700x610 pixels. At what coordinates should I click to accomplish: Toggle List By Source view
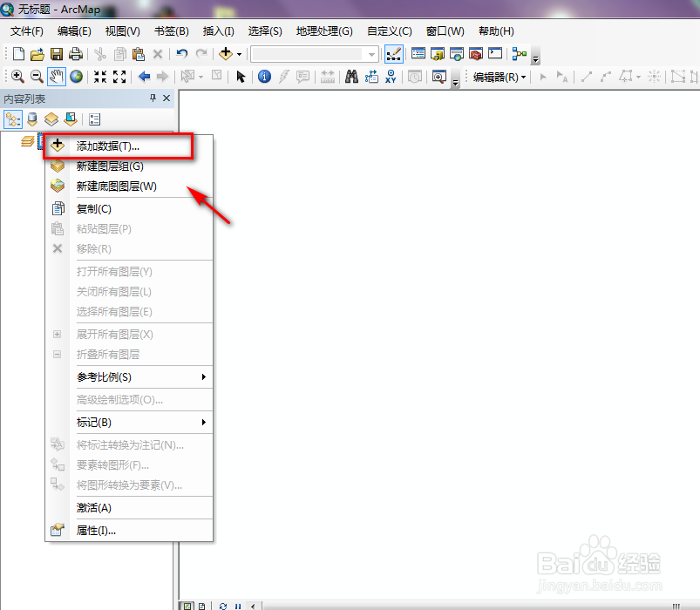(x=32, y=119)
